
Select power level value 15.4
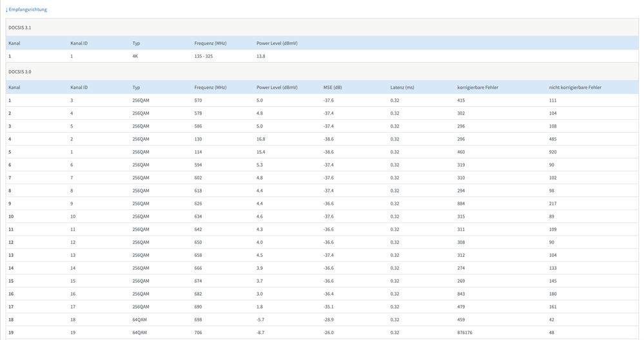(261, 152)
